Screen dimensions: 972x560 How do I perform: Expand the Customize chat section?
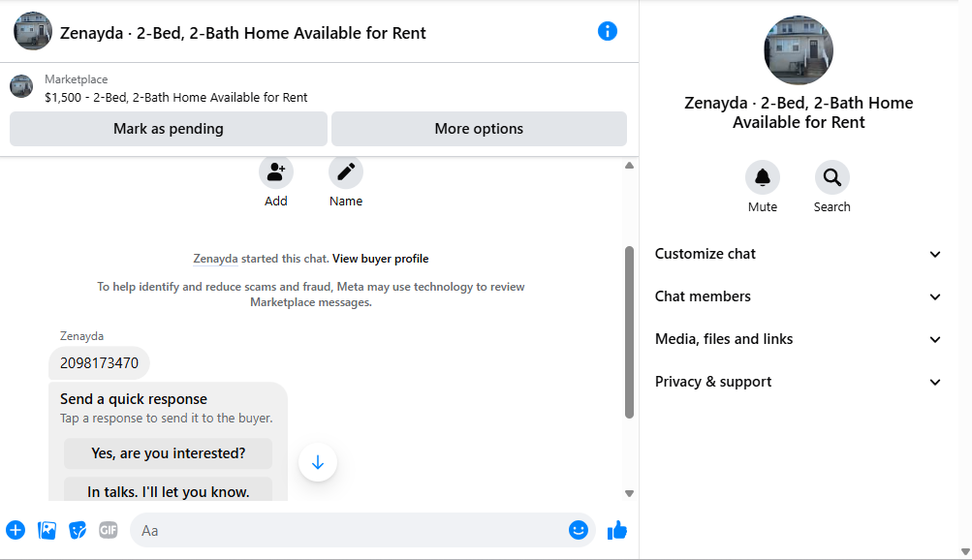799,254
